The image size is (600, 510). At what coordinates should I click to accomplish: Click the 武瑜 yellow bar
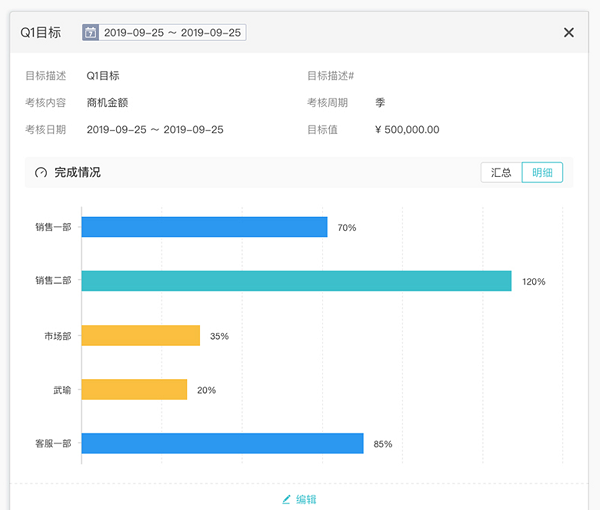[134, 389]
